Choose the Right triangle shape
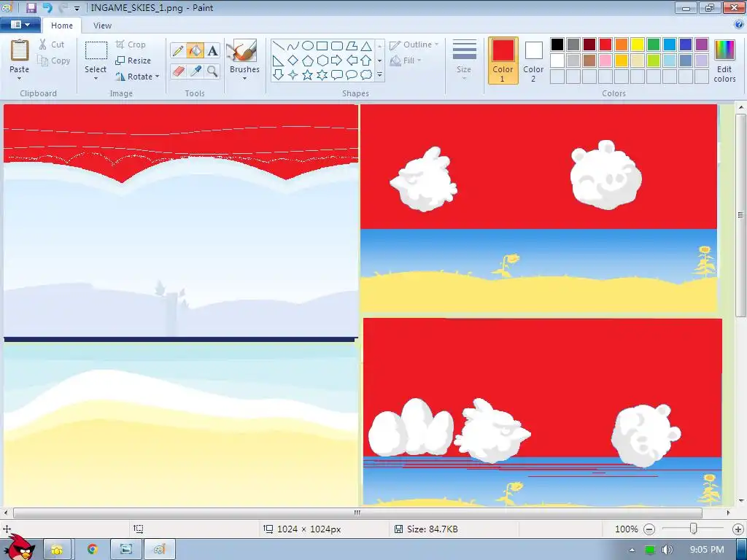747x560 pixels. point(278,61)
